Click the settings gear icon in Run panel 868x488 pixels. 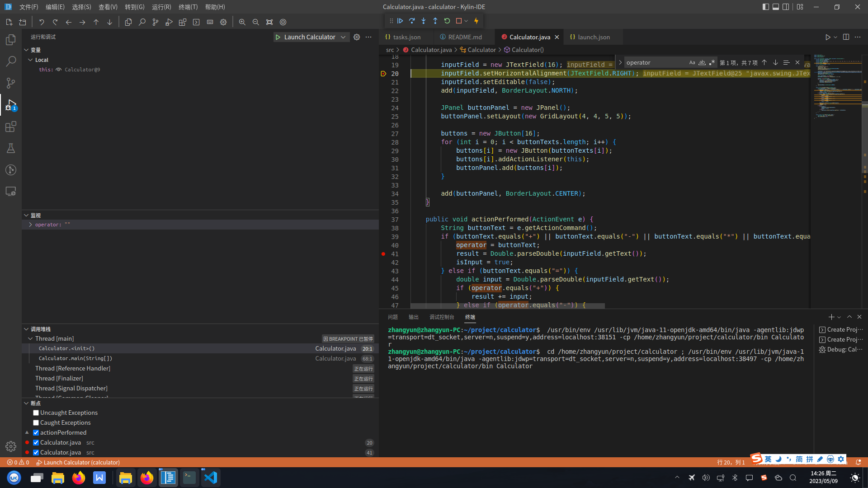pos(357,36)
